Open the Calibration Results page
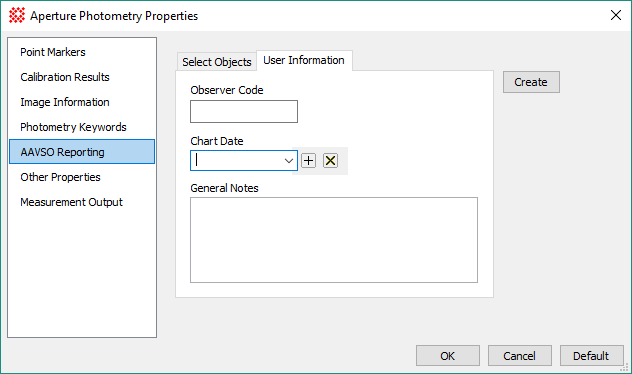 coord(65,77)
